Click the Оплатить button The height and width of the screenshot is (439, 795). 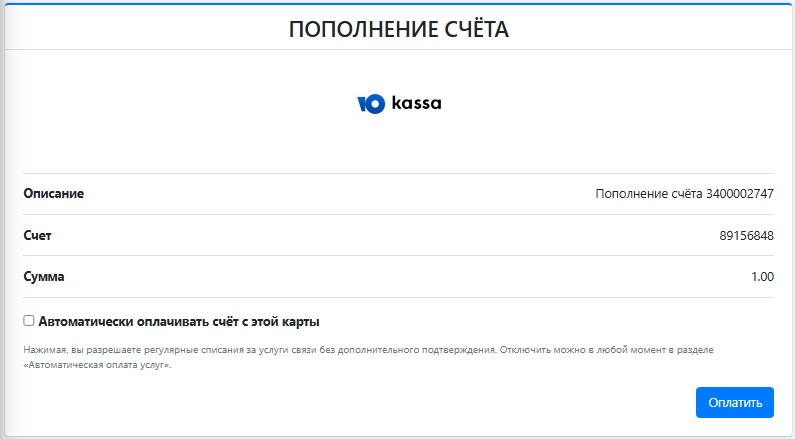(x=735, y=403)
